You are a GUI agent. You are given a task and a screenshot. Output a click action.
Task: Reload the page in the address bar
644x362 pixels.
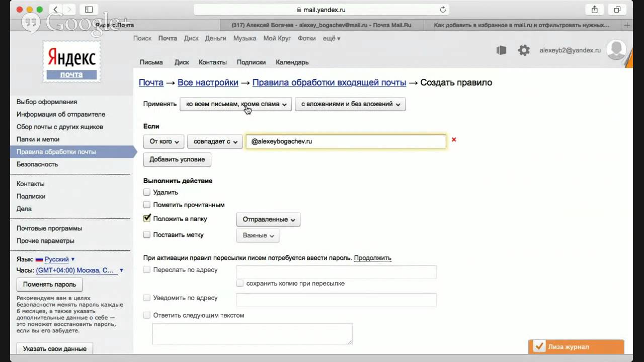pos(443,10)
